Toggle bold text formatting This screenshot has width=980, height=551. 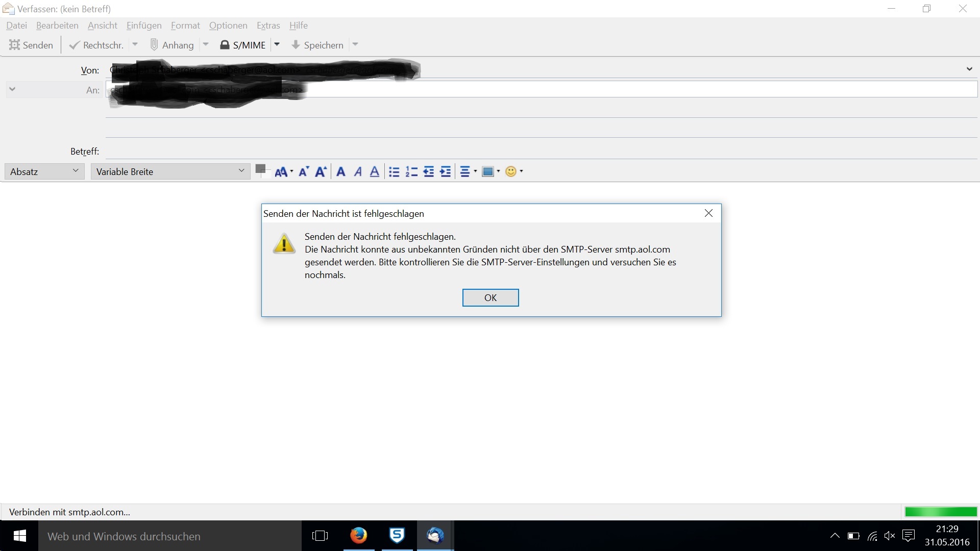[x=341, y=172]
